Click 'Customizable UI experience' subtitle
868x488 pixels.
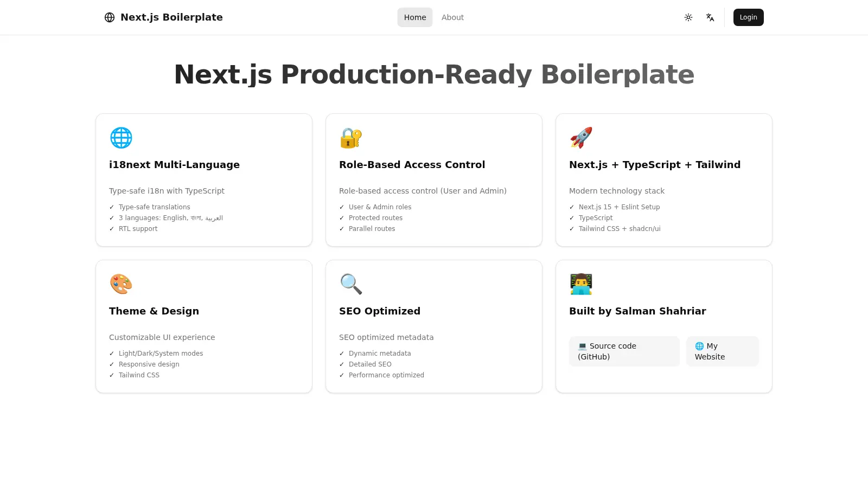click(x=162, y=337)
